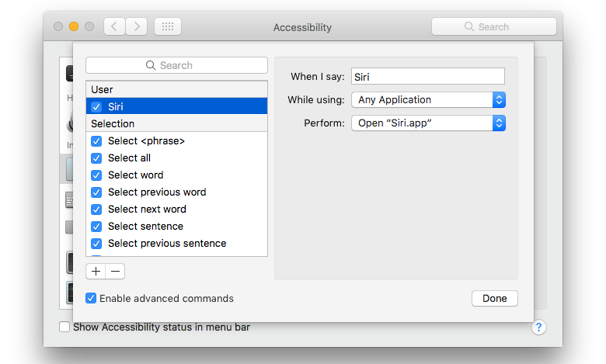This screenshot has height=364, width=606.
Task: Select the Select next word row
Action: click(x=147, y=210)
